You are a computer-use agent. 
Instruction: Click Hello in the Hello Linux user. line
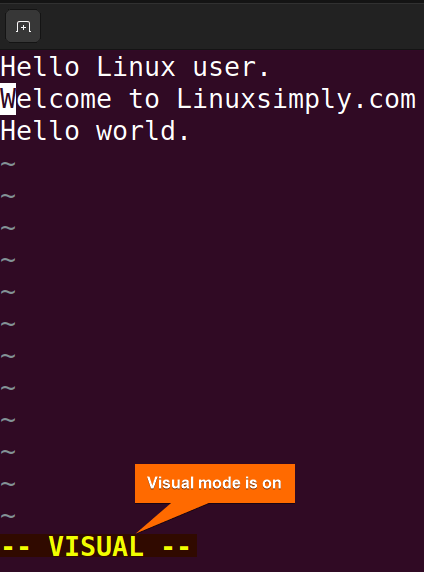40,67
